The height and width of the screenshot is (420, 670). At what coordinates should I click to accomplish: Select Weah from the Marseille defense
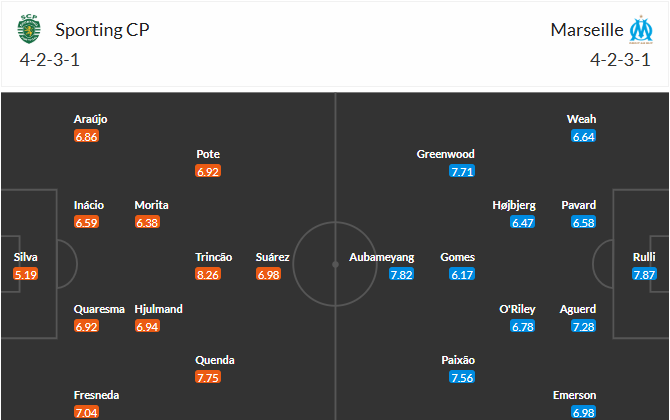(x=581, y=119)
